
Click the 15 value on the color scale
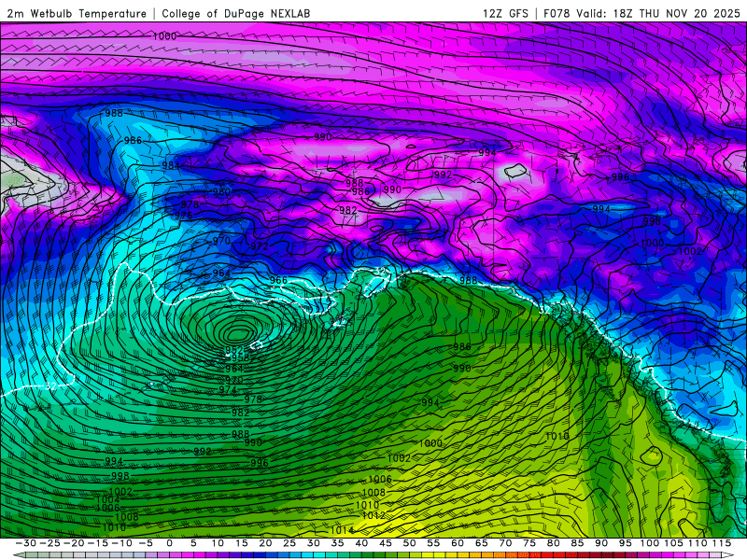242,543
